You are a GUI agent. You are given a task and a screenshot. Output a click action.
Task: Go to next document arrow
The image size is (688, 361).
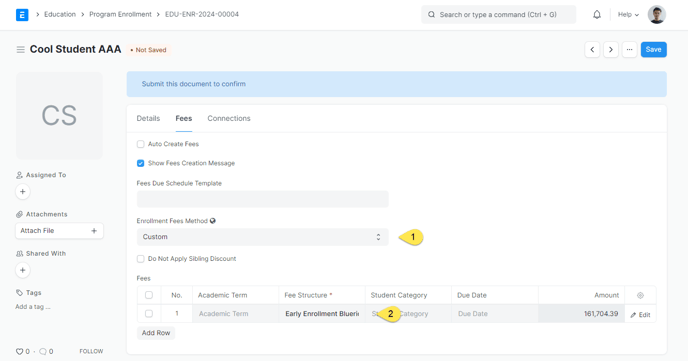click(x=610, y=50)
